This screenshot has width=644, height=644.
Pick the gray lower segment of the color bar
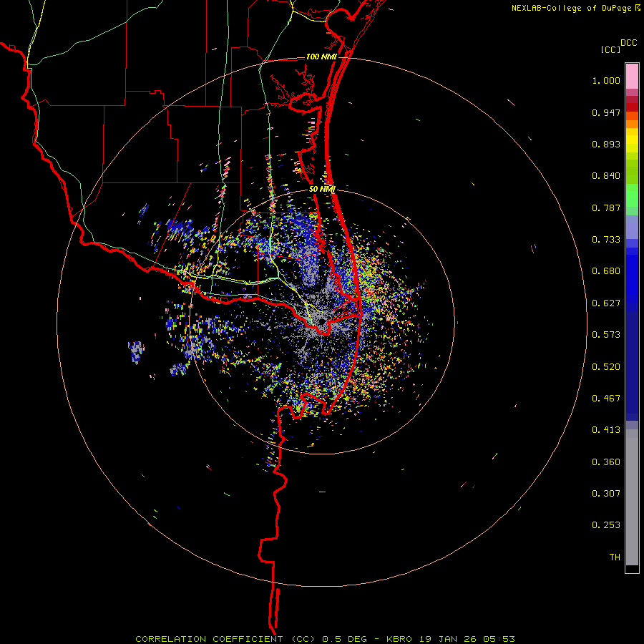tap(632, 497)
